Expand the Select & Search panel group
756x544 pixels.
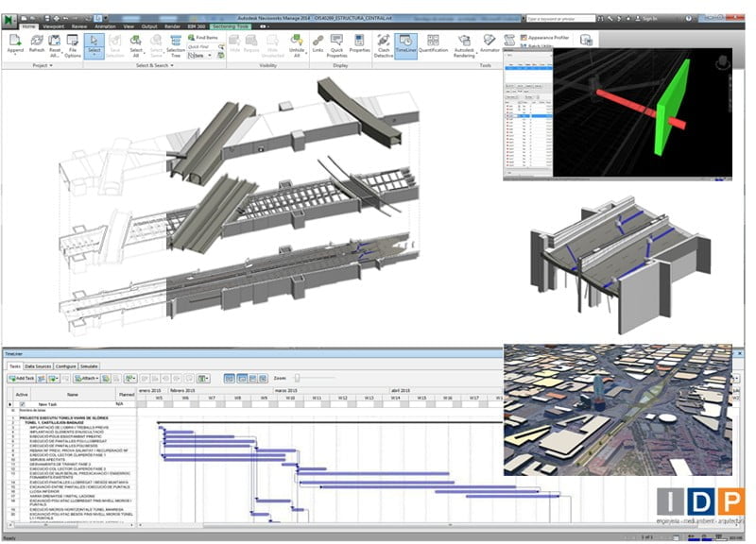point(149,65)
